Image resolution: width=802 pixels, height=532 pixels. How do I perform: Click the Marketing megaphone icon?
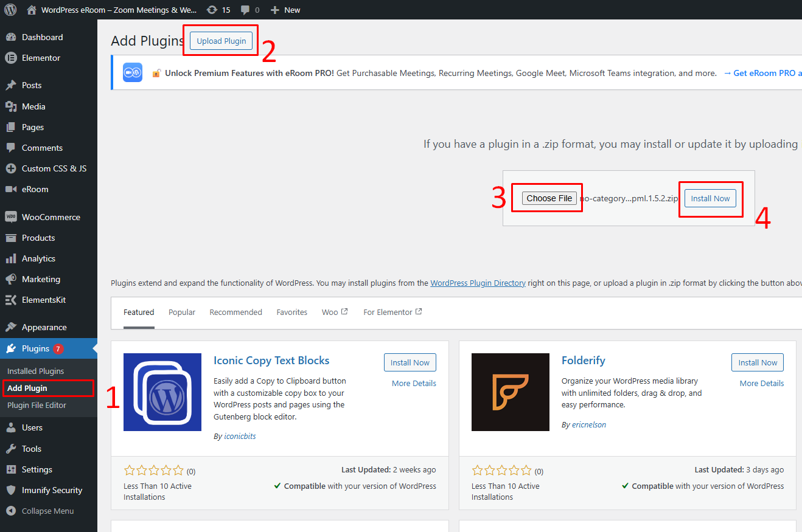tap(11, 279)
